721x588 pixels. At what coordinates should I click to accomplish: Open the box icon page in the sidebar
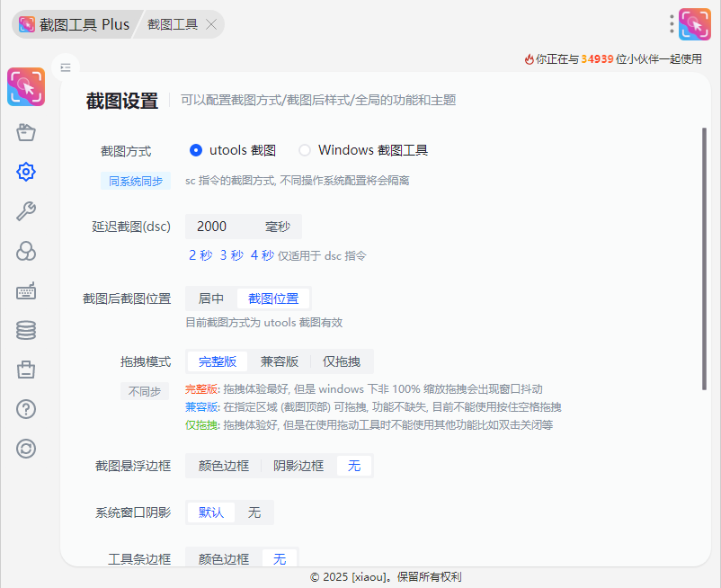pyautogui.click(x=26, y=132)
